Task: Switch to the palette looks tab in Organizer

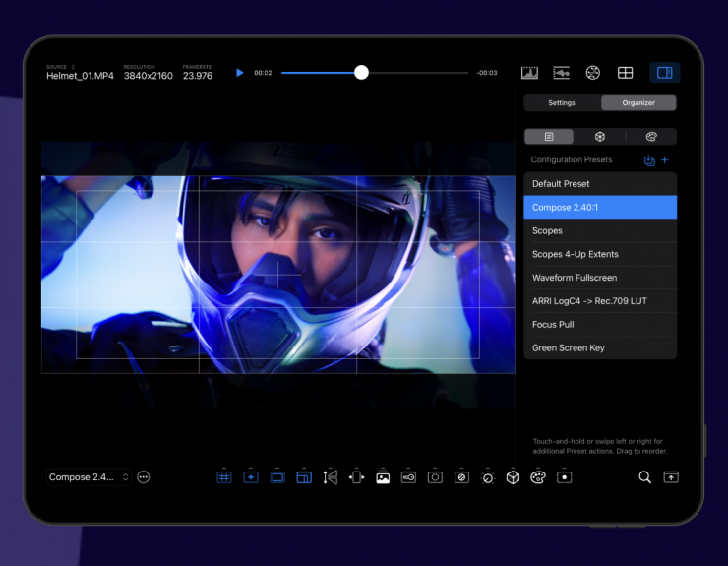Action: [x=650, y=137]
